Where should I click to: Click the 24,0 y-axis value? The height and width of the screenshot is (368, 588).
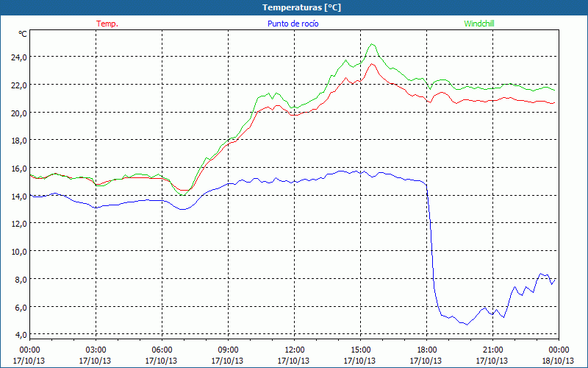coord(19,57)
